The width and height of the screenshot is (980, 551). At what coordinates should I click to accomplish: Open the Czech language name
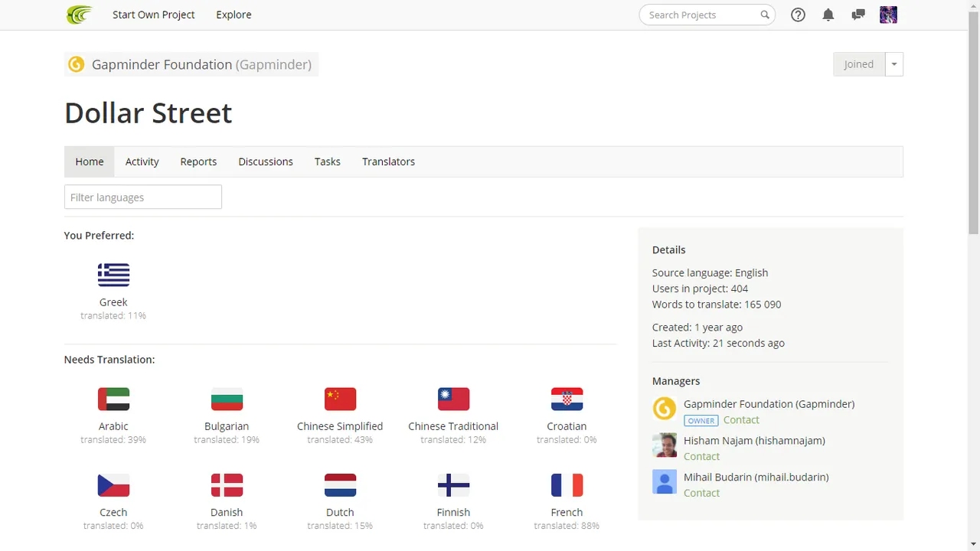[113, 513]
